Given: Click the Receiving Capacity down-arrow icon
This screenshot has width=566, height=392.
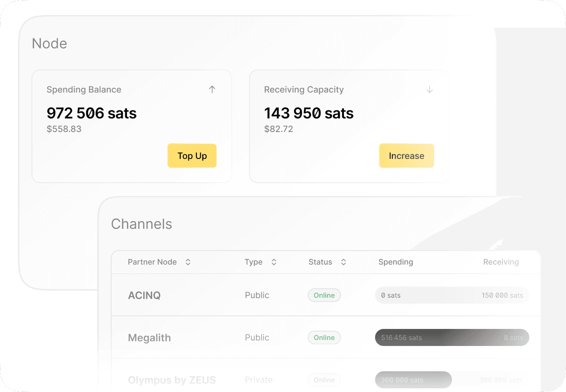Looking at the screenshot, I should [430, 89].
